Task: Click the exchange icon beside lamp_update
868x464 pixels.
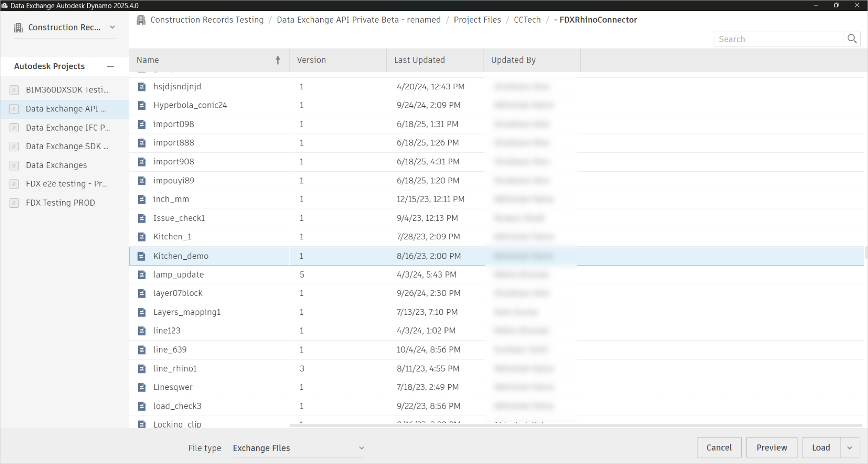Action: [141, 275]
